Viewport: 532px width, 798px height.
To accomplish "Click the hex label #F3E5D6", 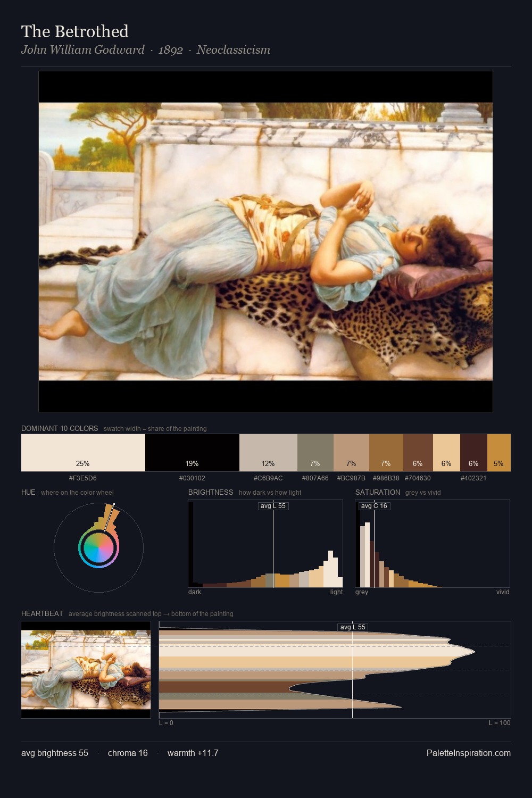I will point(83,478).
